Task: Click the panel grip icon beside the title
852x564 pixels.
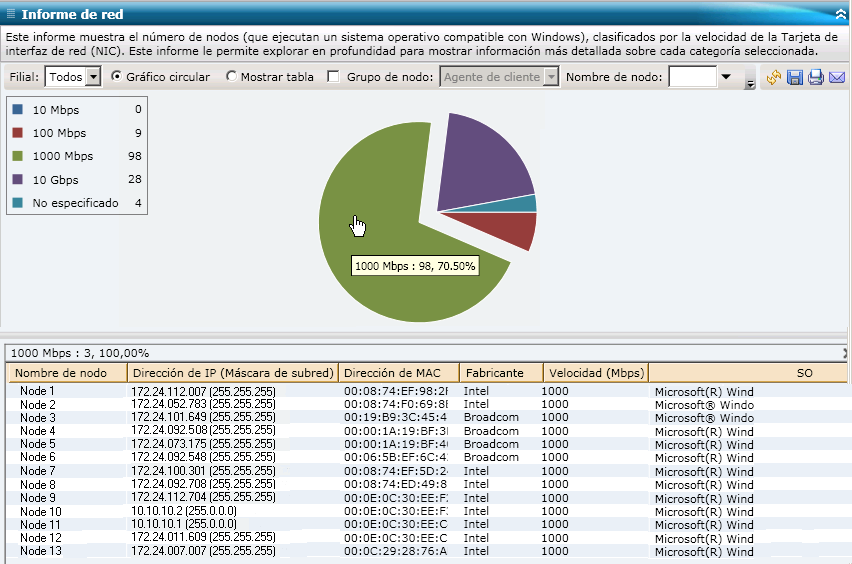Action: pos(9,15)
